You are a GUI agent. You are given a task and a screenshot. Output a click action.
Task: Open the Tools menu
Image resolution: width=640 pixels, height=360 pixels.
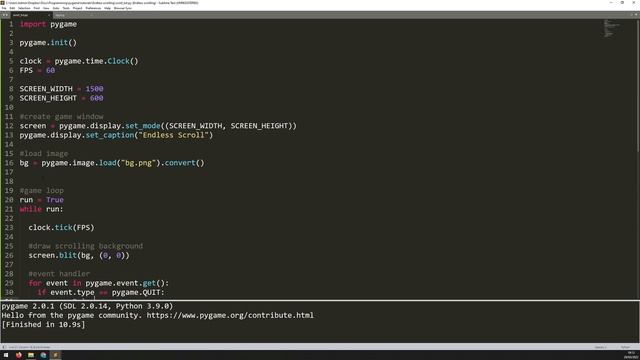click(x=66, y=8)
